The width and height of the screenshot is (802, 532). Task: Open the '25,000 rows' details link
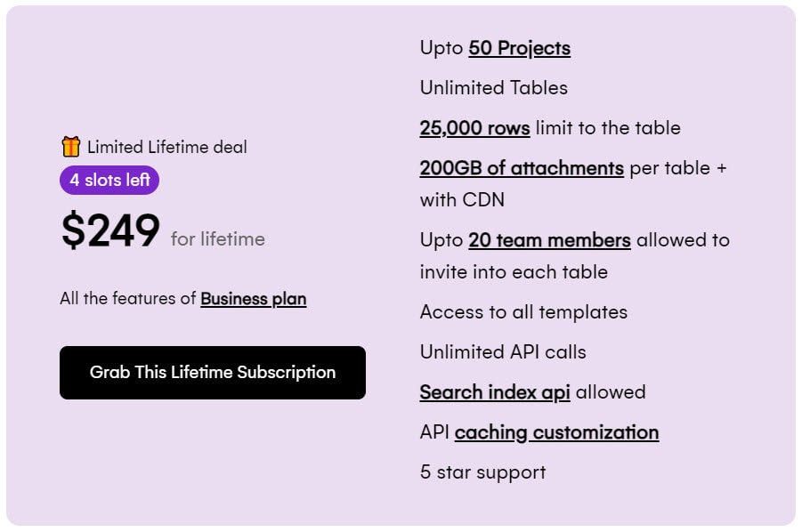click(x=474, y=128)
